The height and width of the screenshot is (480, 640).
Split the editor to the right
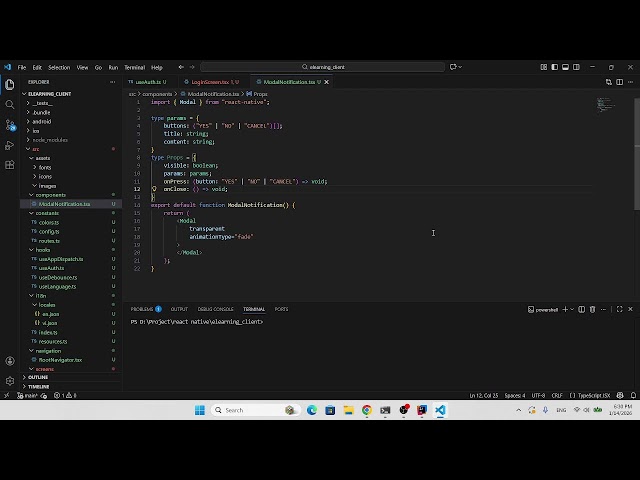[x=620, y=82]
